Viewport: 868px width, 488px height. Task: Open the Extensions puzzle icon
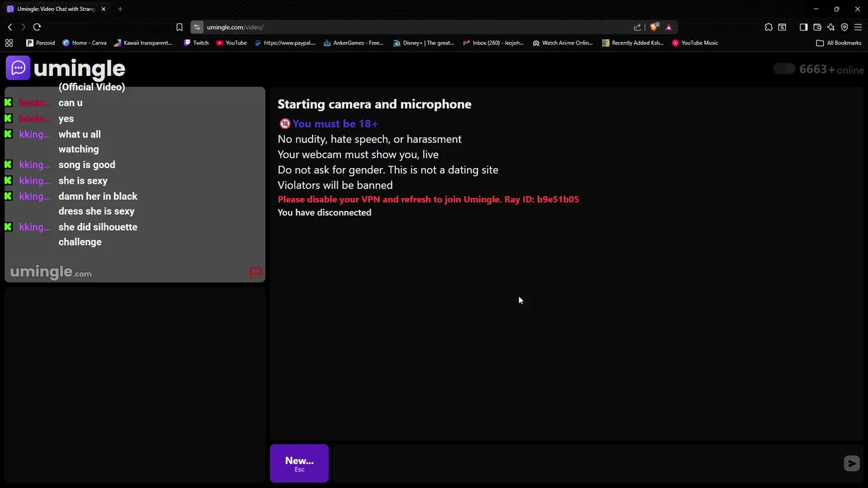(x=768, y=27)
